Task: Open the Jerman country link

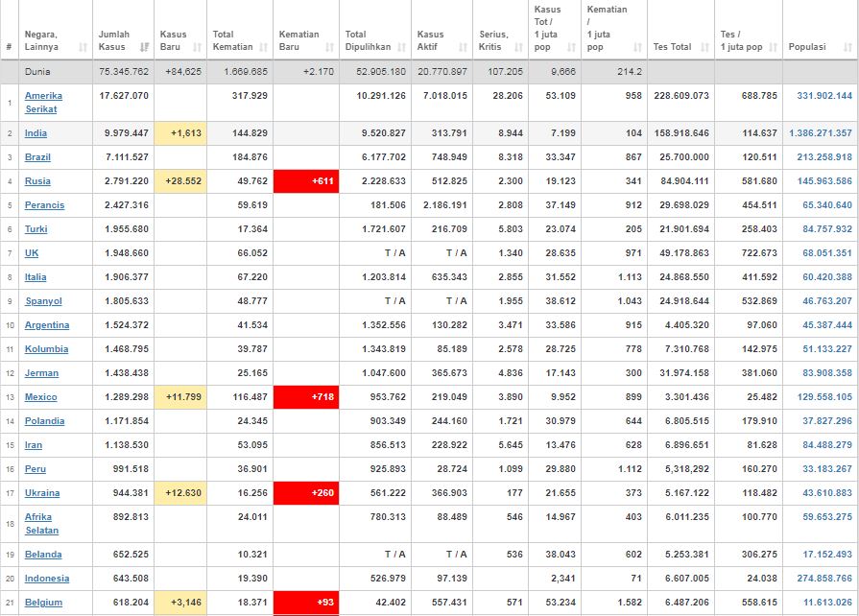Action: (x=41, y=373)
